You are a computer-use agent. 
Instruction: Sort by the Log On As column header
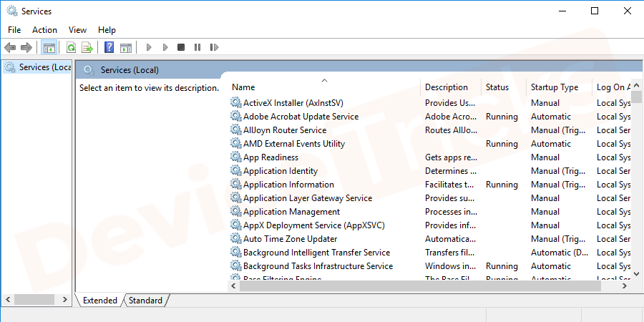click(x=612, y=87)
